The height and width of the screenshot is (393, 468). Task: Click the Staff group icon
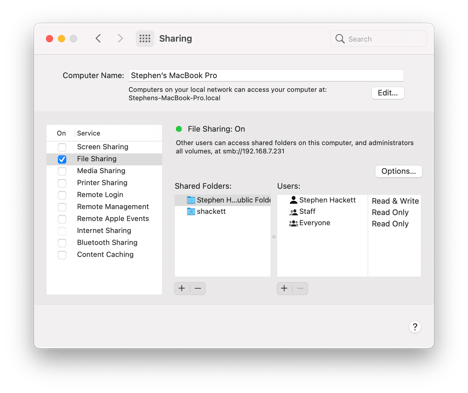point(293,212)
